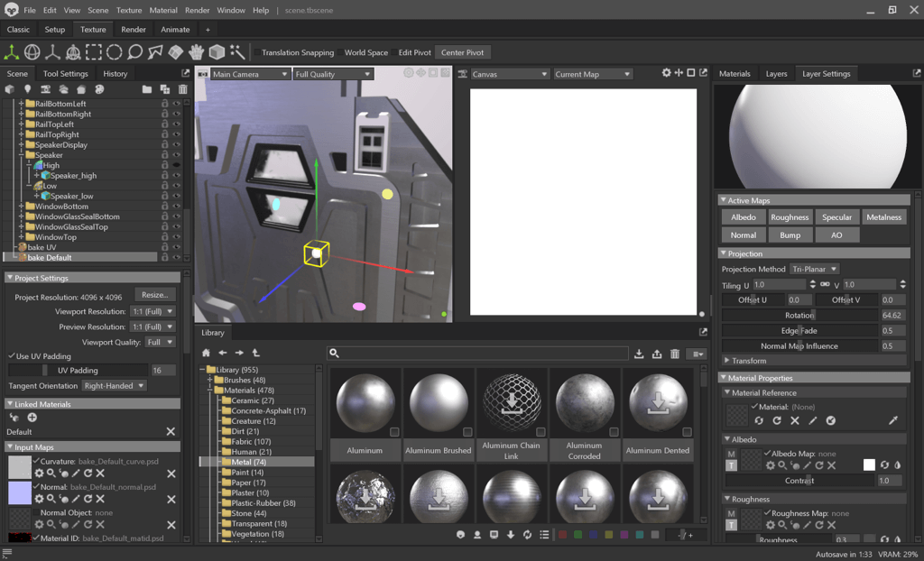This screenshot has width=924, height=561.
Task: Click the Library trash delete icon
Action: (675, 354)
